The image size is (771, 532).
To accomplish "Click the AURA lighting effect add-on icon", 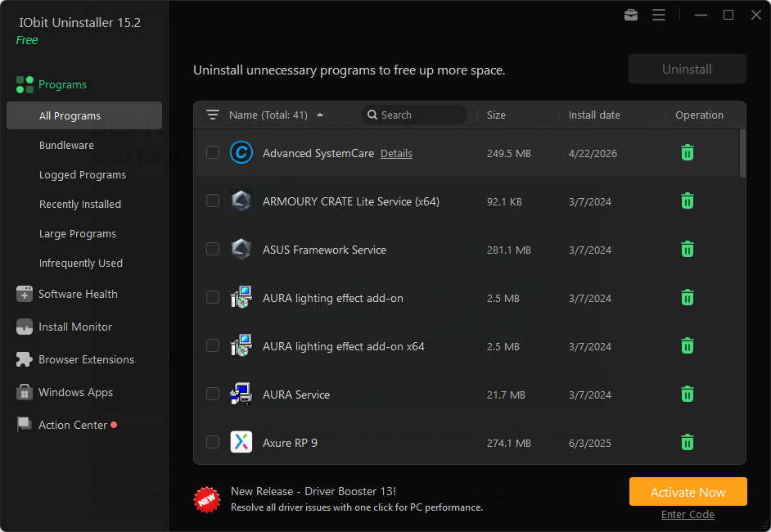I will (241, 297).
